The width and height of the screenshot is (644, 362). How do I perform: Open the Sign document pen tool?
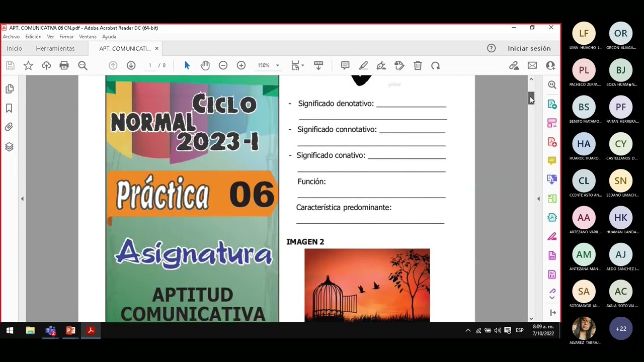(381, 65)
